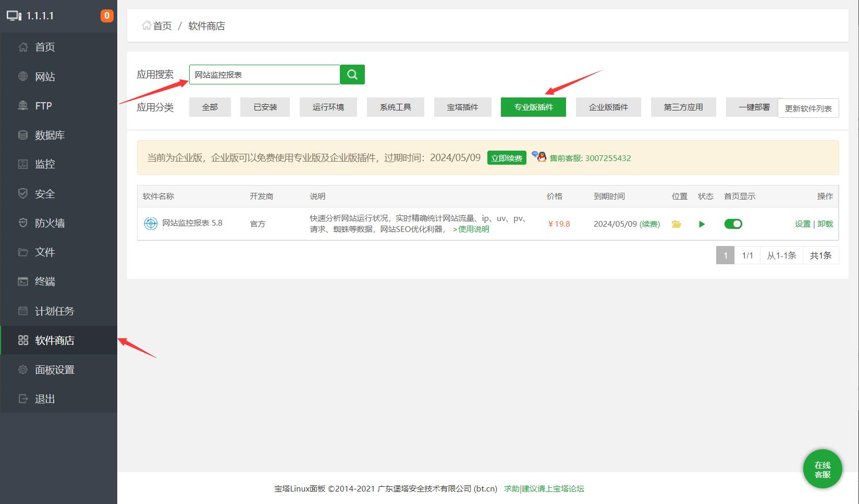Click the 首页 breadcrumb link

point(162,26)
